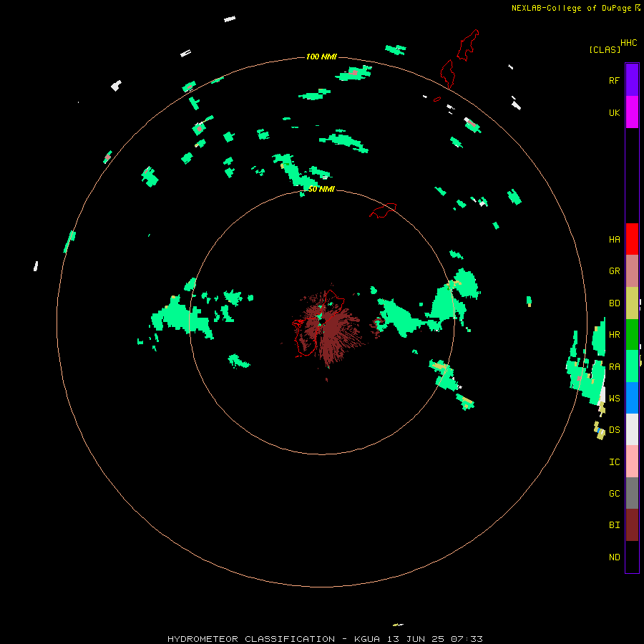Click the [CLAS] units label
The width and height of the screenshot is (644, 644).
click(605, 49)
